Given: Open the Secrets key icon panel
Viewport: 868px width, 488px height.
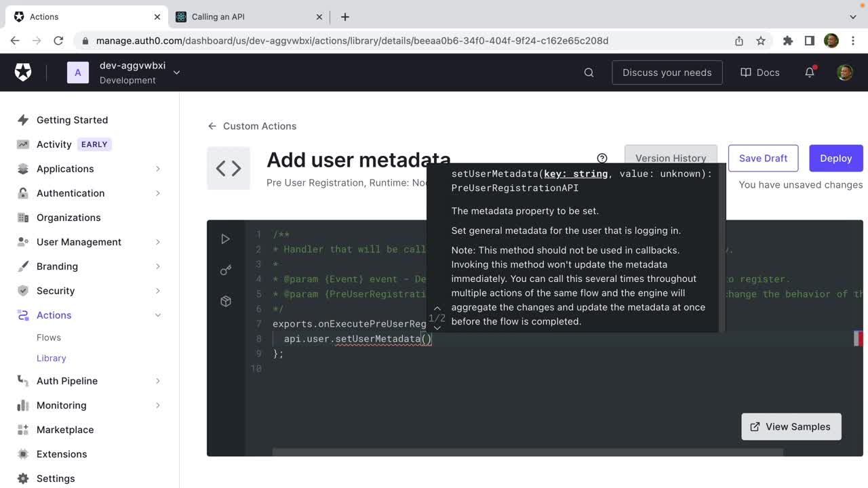Looking at the screenshot, I should point(226,270).
